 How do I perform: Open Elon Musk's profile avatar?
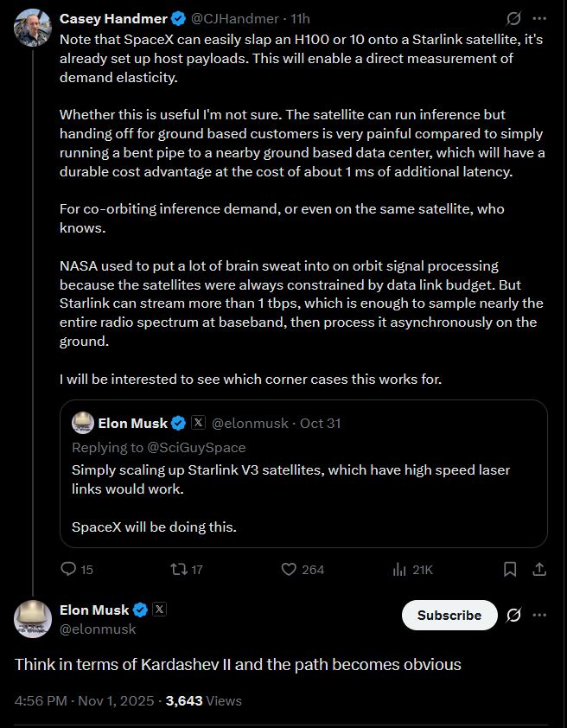(x=33, y=619)
